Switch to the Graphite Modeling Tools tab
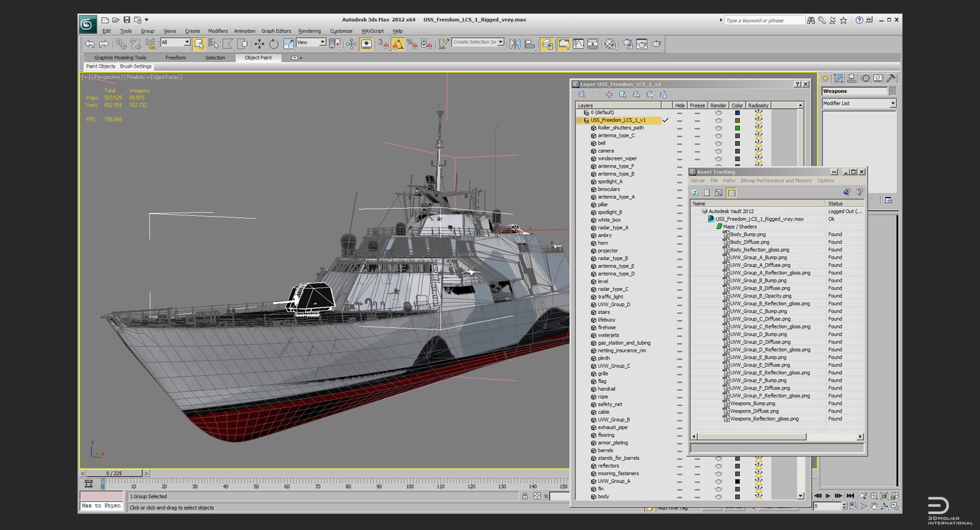This screenshot has height=530, width=980. coord(120,58)
